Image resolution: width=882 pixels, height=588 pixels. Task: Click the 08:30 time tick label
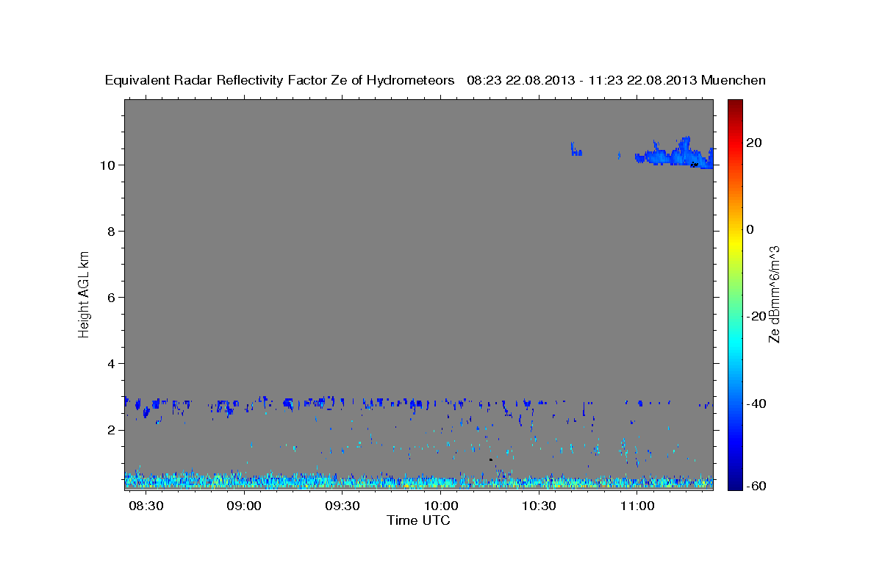pyautogui.click(x=146, y=506)
